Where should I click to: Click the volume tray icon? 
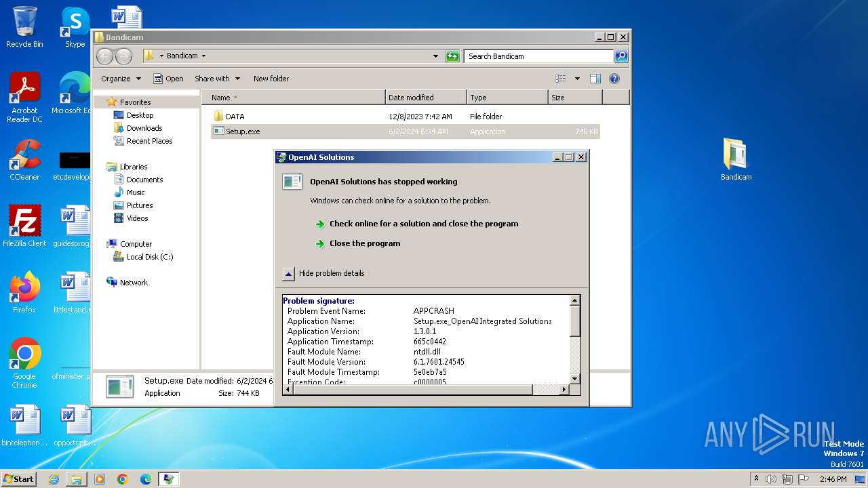[x=771, y=479]
